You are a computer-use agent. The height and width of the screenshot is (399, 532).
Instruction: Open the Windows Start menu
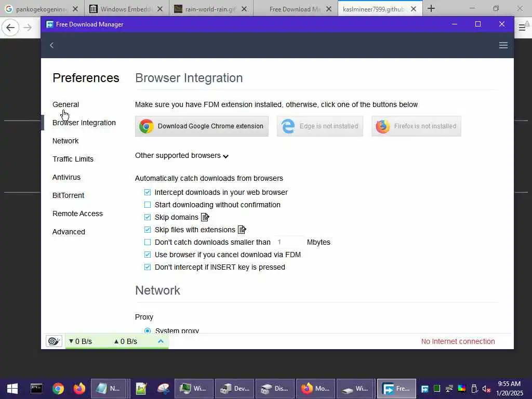pyautogui.click(x=12, y=389)
